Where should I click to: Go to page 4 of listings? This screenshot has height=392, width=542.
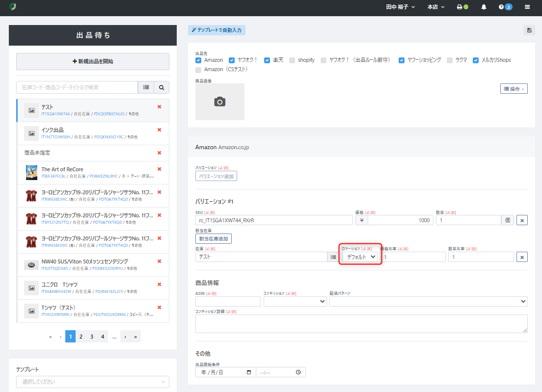coord(103,337)
